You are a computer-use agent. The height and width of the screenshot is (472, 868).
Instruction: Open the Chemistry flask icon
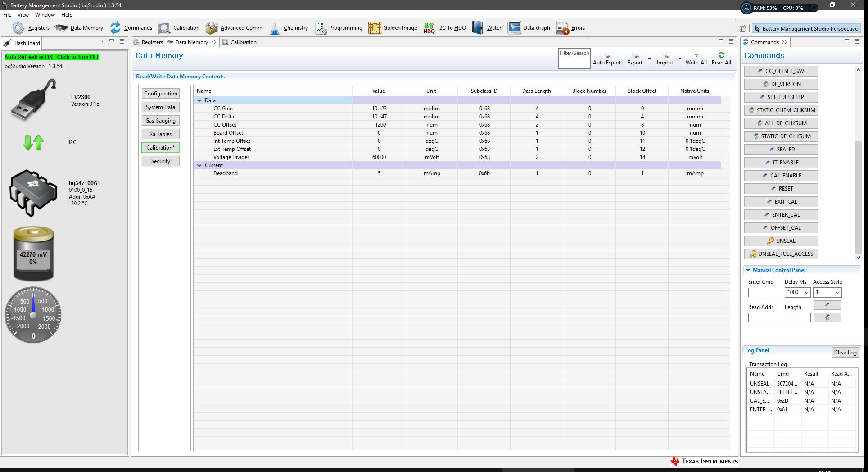point(275,28)
